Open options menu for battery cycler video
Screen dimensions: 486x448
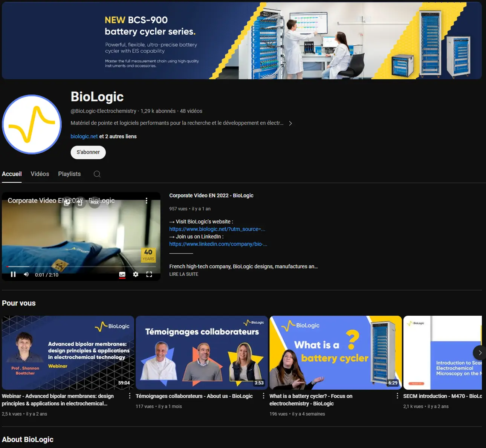(397, 396)
